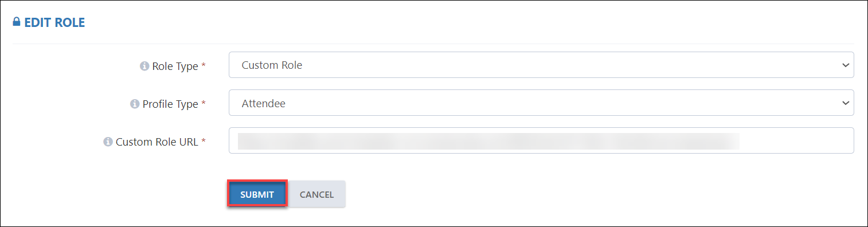Image resolution: width=868 pixels, height=227 pixels.
Task: Submit the edit role form
Action: point(257,194)
